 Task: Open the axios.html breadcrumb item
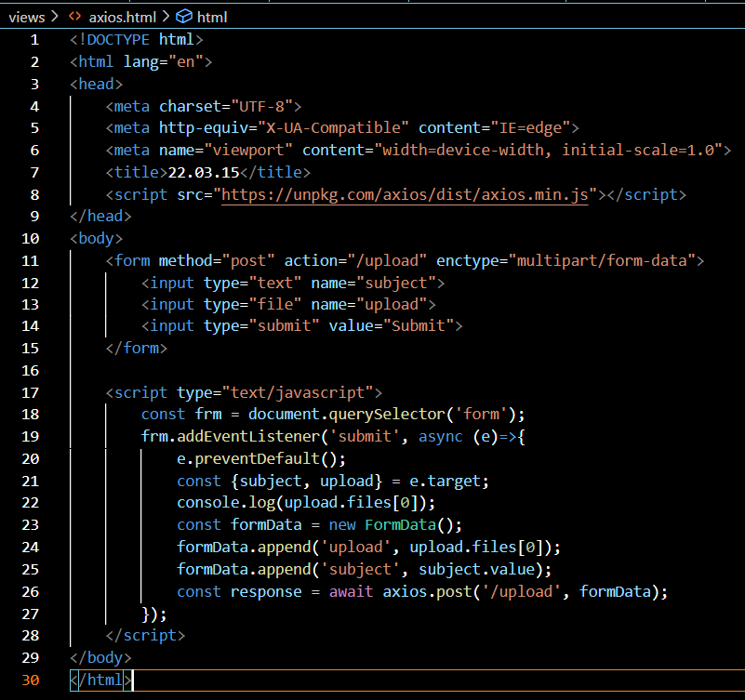pos(122,18)
